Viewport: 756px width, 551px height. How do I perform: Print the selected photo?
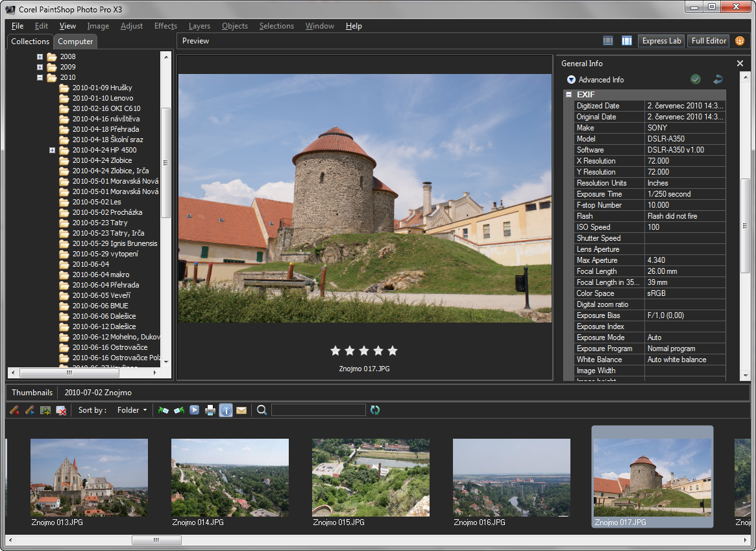click(x=210, y=410)
